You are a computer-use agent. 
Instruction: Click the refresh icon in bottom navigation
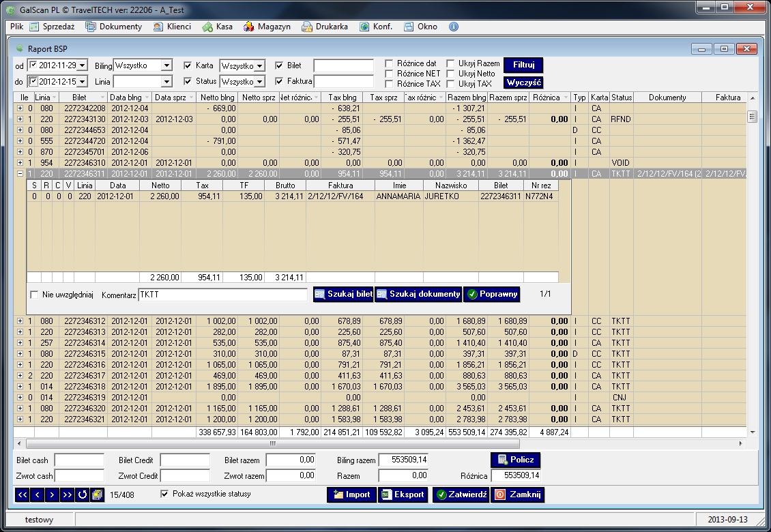click(83, 494)
